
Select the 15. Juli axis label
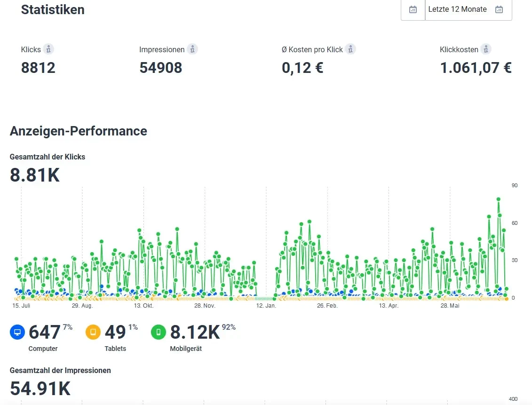pyautogui.click(x=21, y=306)
